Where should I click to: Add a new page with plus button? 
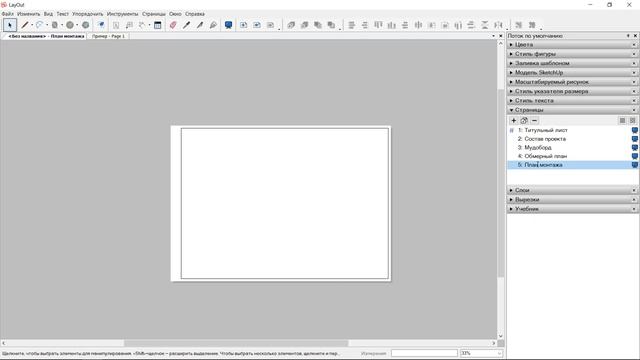coord(514,120)
